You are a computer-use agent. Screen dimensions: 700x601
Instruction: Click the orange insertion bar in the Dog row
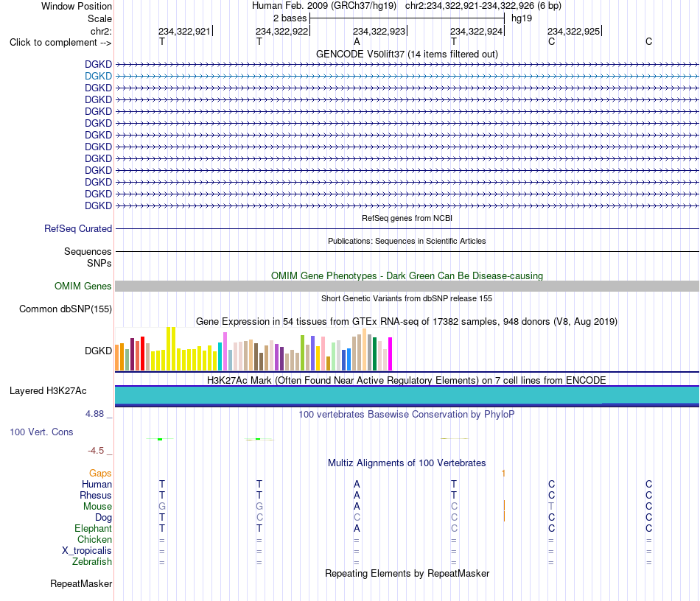pyautogui.click(x=505, y=516)
